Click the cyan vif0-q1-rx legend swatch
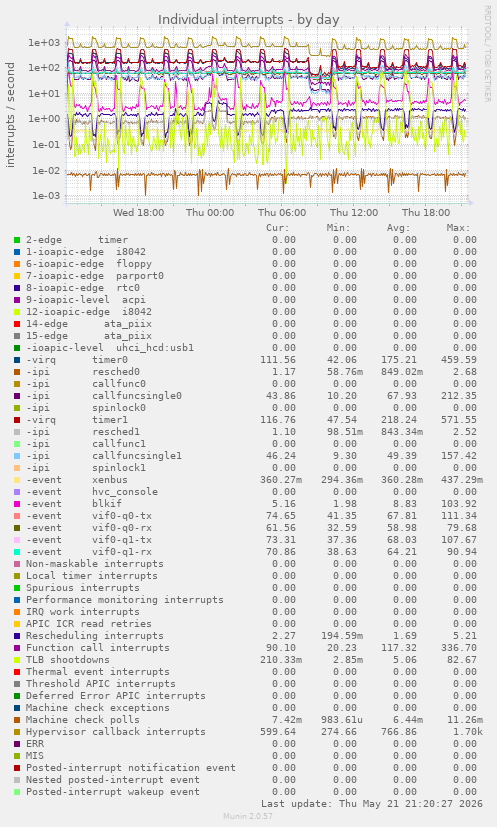This screenshot has width=497, height=827. (x=17, y=552)
